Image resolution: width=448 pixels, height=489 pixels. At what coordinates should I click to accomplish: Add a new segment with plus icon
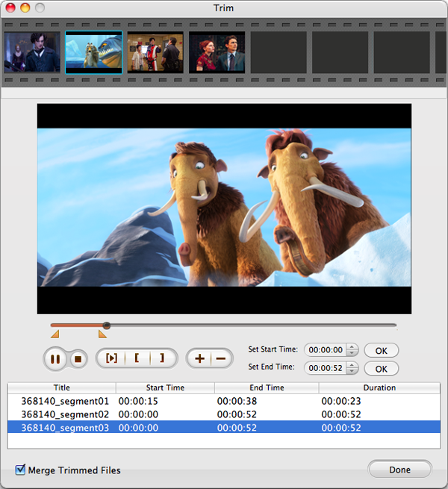point(199,358)
